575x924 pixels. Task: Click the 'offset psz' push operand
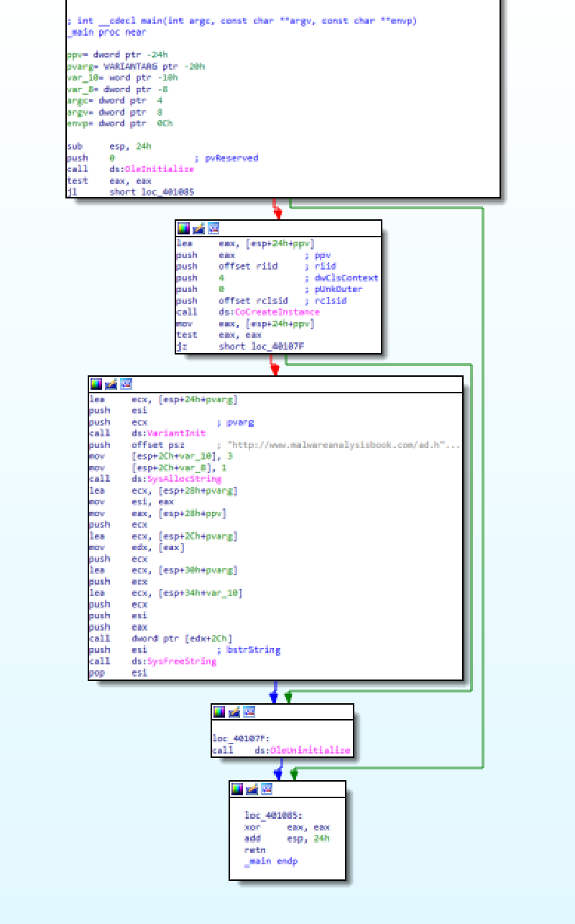click(152, 445)
